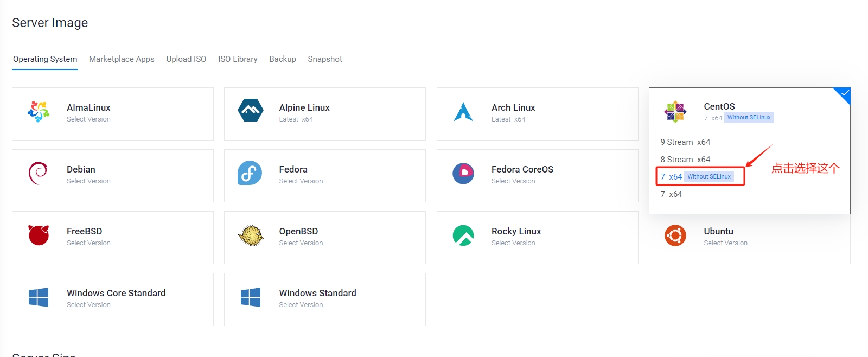Click Latest x64 under Alpine Linux
Image resolution: width=868 pixels, height=357 pixels.
click(296, 119)
